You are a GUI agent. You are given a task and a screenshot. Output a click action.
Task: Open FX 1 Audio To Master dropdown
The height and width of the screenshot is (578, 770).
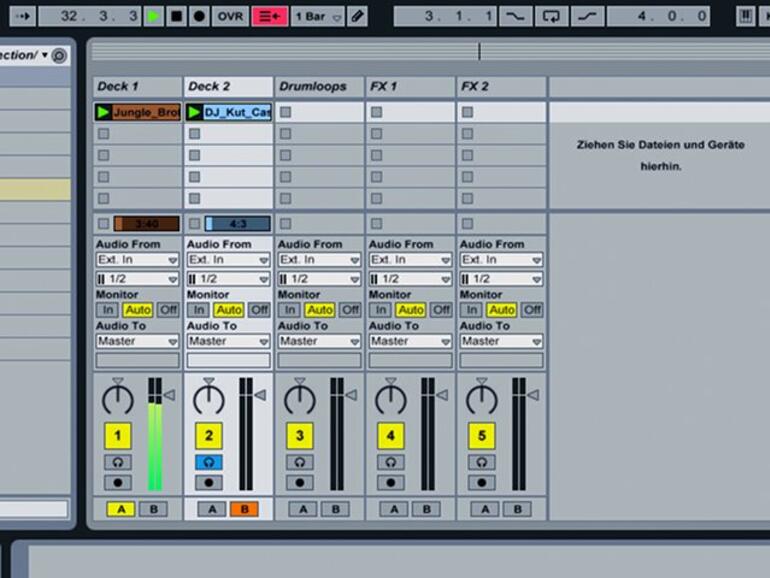[x=410, y=341]
